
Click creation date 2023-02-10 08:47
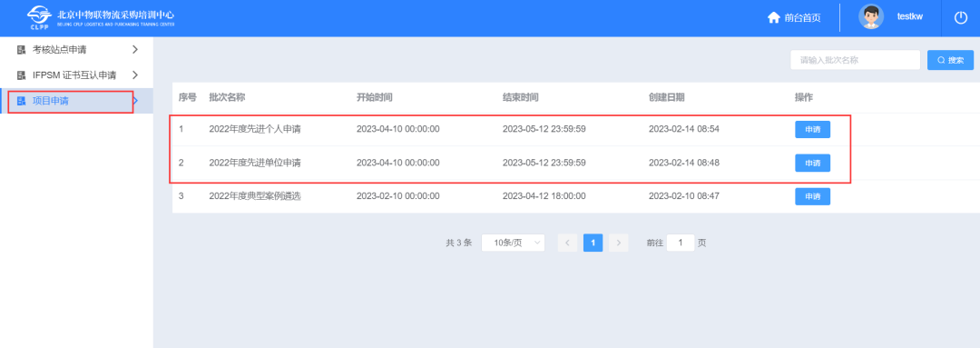pyautogui.click(x=684, y=196)
